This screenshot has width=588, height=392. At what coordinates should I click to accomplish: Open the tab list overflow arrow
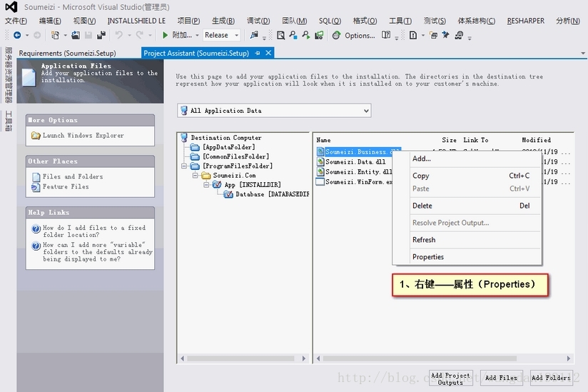(583, 54)
